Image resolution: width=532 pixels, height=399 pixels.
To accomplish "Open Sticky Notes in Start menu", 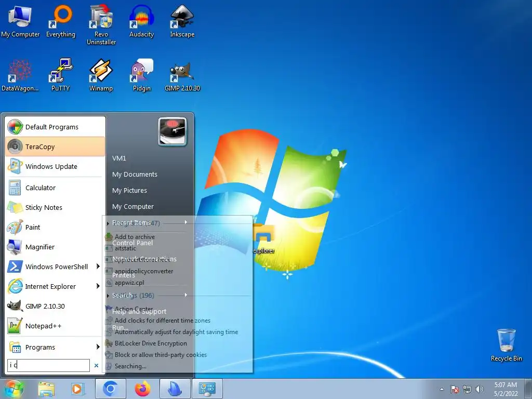I will click(56, 207).
